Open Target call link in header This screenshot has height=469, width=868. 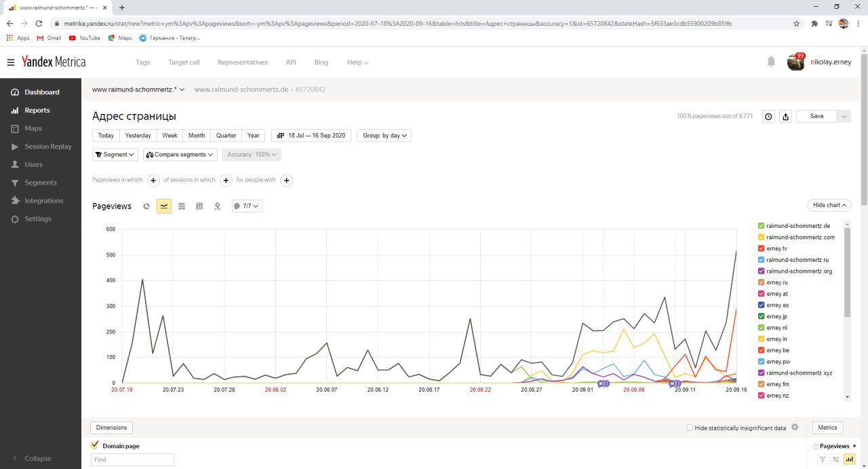click(184, 62)
